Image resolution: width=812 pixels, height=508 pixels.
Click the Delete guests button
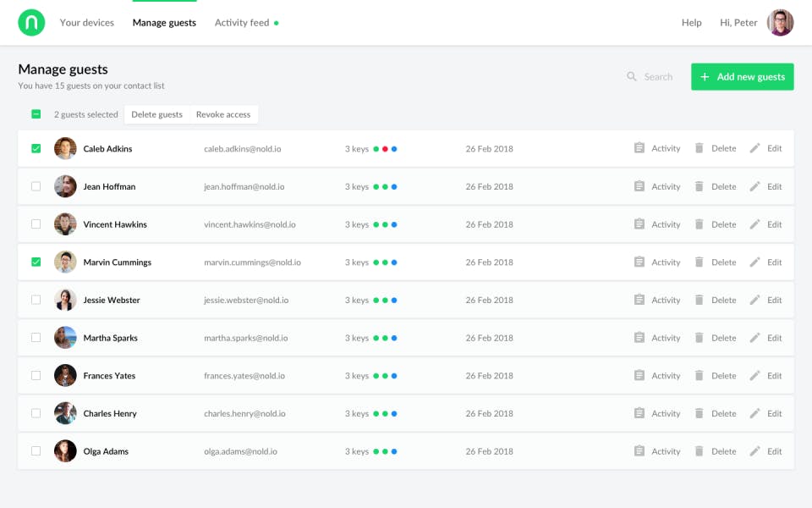click(156, 114)
